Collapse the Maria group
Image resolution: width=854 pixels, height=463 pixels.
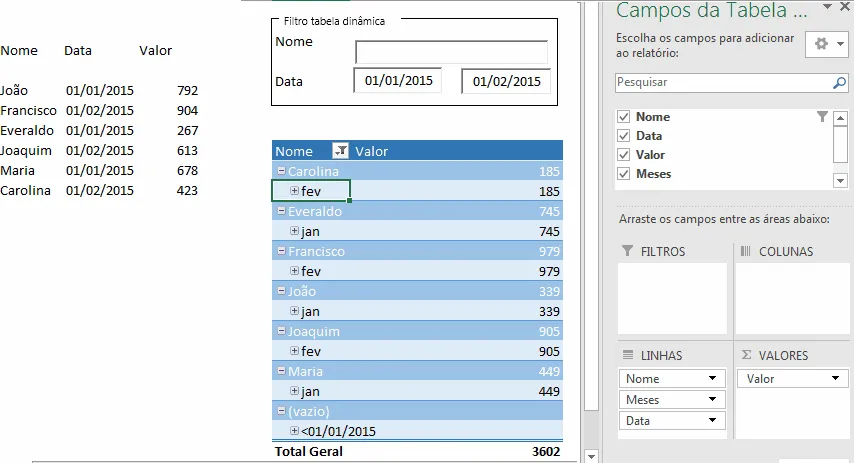click(282, 370)
